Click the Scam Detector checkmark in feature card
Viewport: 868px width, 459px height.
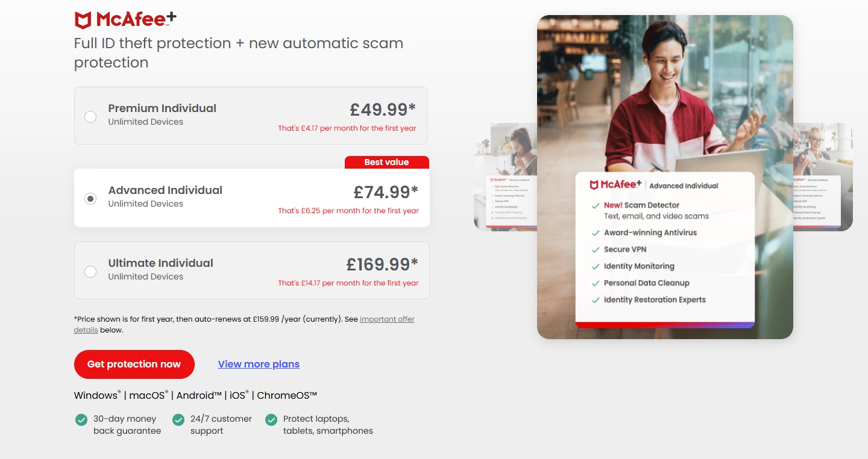[x=596, y=205]
